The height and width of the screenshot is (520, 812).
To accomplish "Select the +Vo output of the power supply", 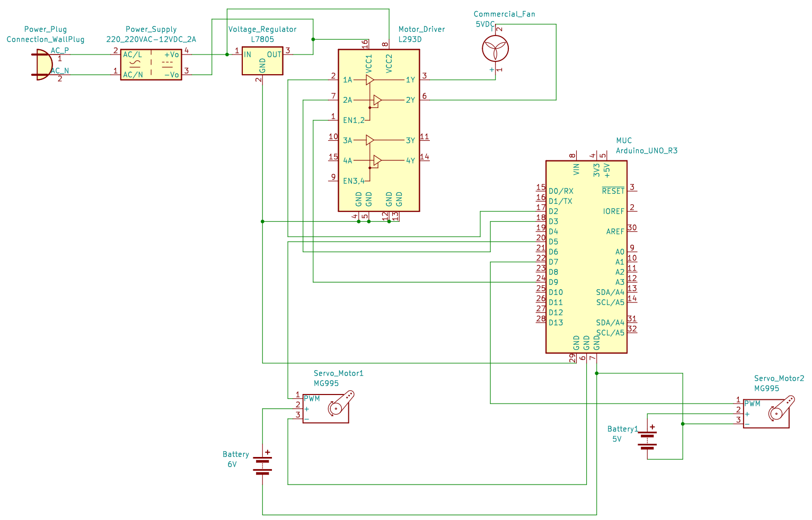I will point(172,55).
